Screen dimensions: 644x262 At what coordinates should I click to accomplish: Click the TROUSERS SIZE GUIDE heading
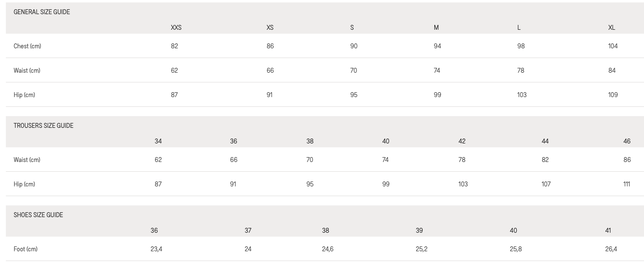[43, 125]
